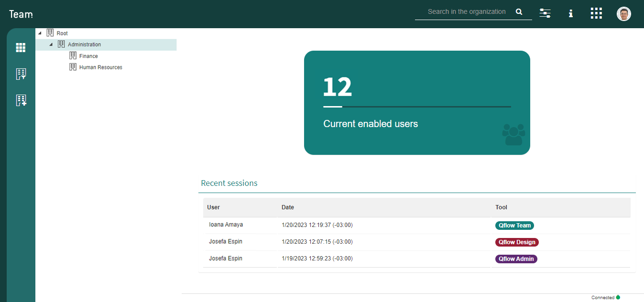Image resolution: width=644 pixels, height=302 pixels.
Task: Open the user profile avatar
Action: tap(624, 14)
